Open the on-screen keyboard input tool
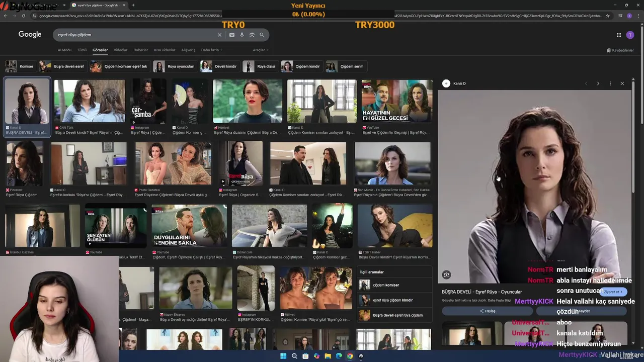Viewport: 644px width, 362px height. tap(232, 35)
